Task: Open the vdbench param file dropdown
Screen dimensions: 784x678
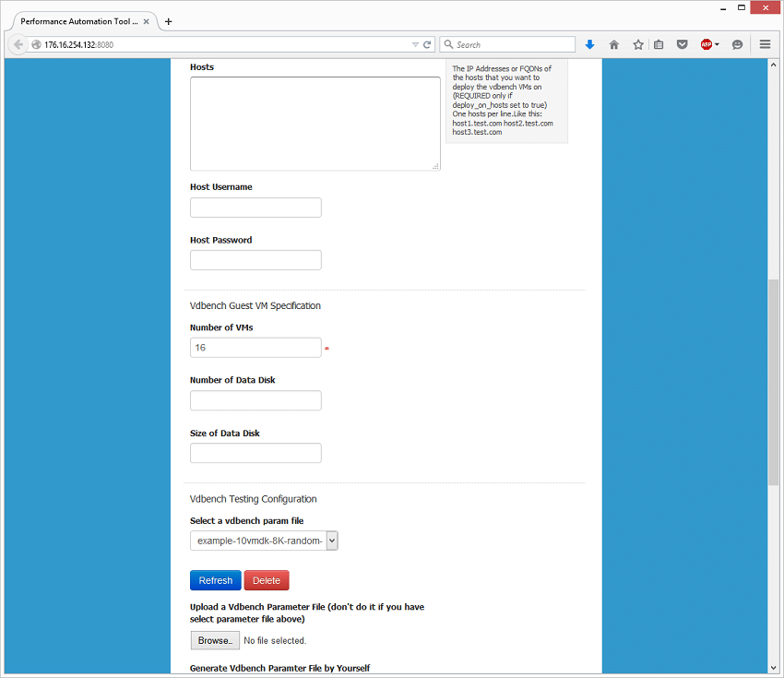Action: pos(264,541)
